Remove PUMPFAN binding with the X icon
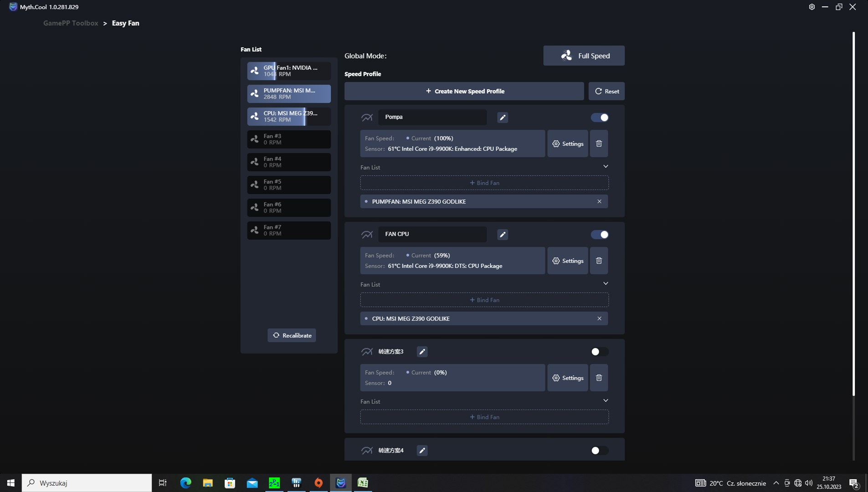 pos(599,201)
